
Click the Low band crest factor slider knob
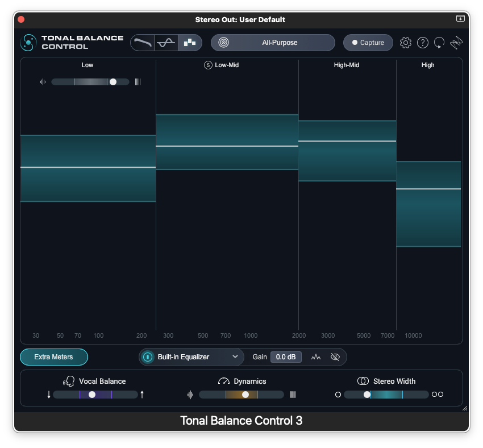point(113,82)
